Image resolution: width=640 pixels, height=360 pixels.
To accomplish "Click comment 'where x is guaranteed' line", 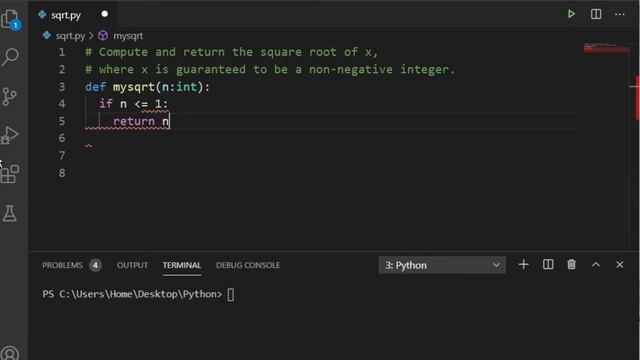I will 269,69.
